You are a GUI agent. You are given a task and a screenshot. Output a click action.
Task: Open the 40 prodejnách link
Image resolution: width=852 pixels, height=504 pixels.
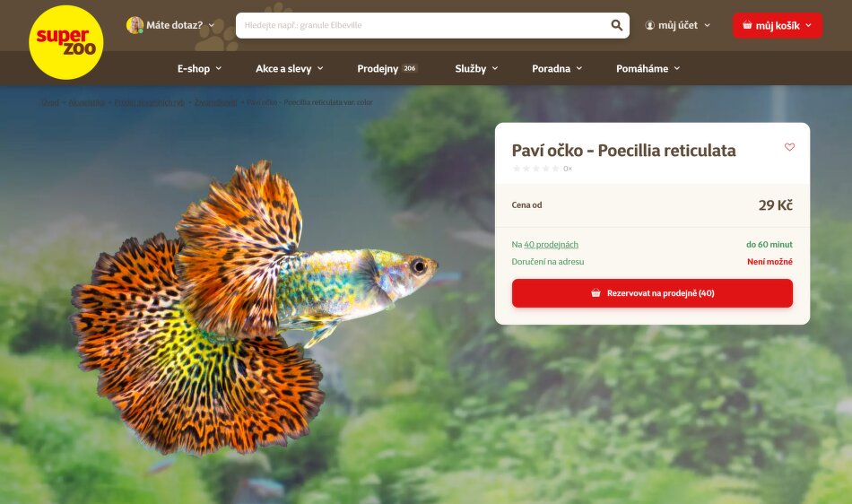tap(551, 245)
